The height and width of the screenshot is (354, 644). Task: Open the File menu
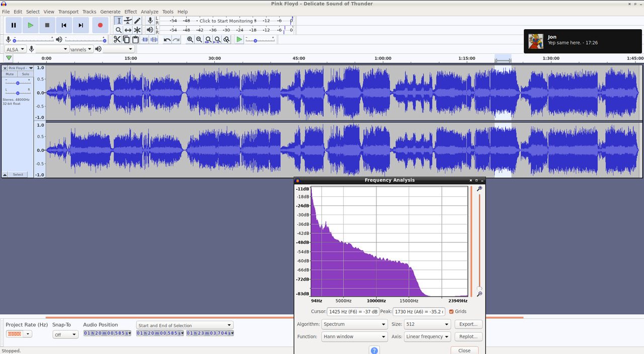[6, 12]
